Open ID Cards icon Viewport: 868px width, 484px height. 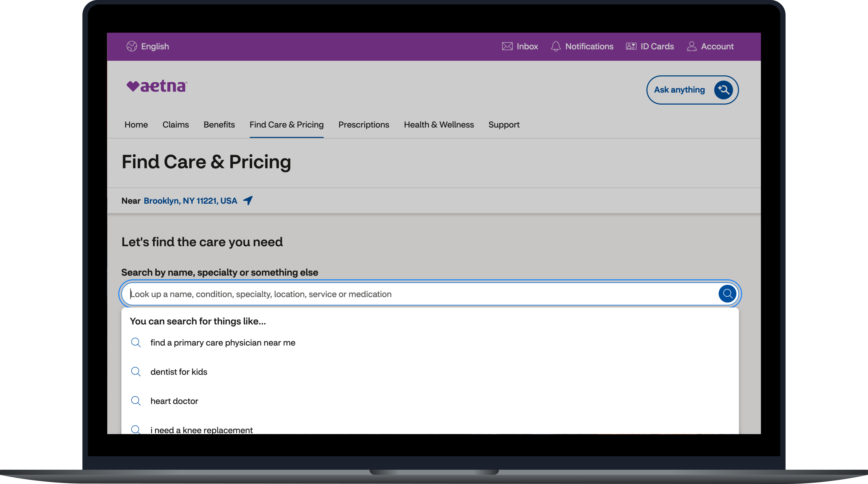631,46
